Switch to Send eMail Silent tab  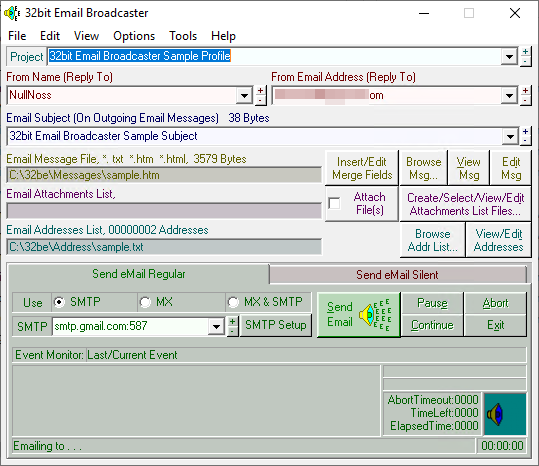pyautogui.click(x=397, y=275)
